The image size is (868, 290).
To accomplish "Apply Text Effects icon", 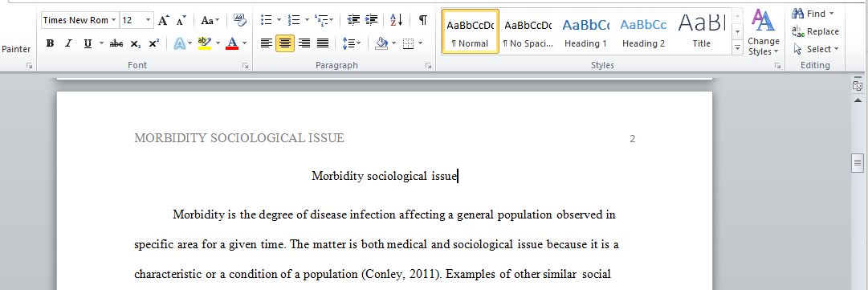I will tap(179, 43).
